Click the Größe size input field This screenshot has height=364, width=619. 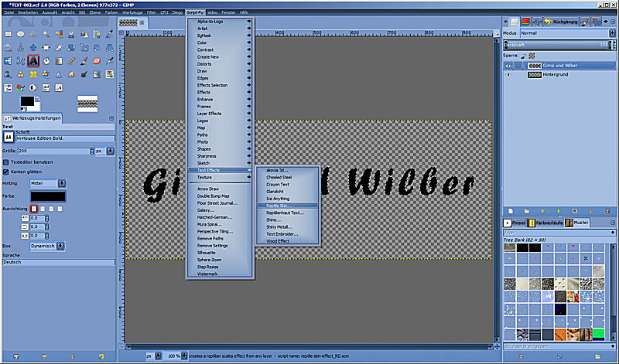point(53,151)
